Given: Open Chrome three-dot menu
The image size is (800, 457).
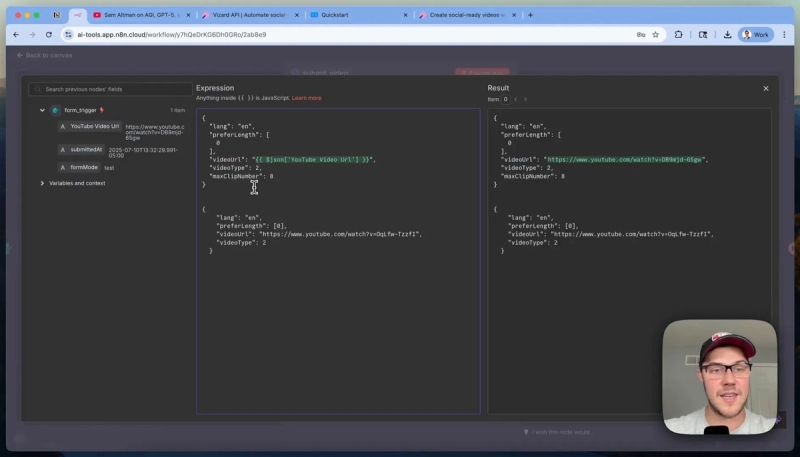Looking at the screenshot, I should tap(784, 35).
